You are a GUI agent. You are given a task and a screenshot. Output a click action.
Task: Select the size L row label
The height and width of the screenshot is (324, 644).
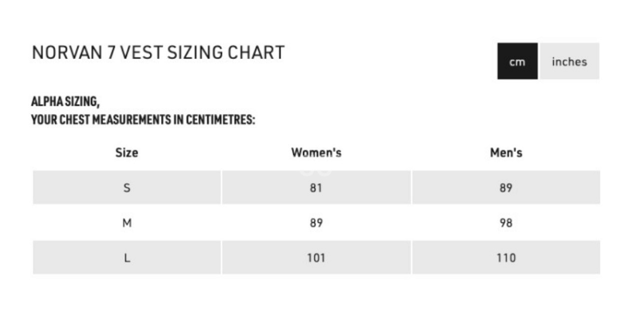tap(127, 258)
